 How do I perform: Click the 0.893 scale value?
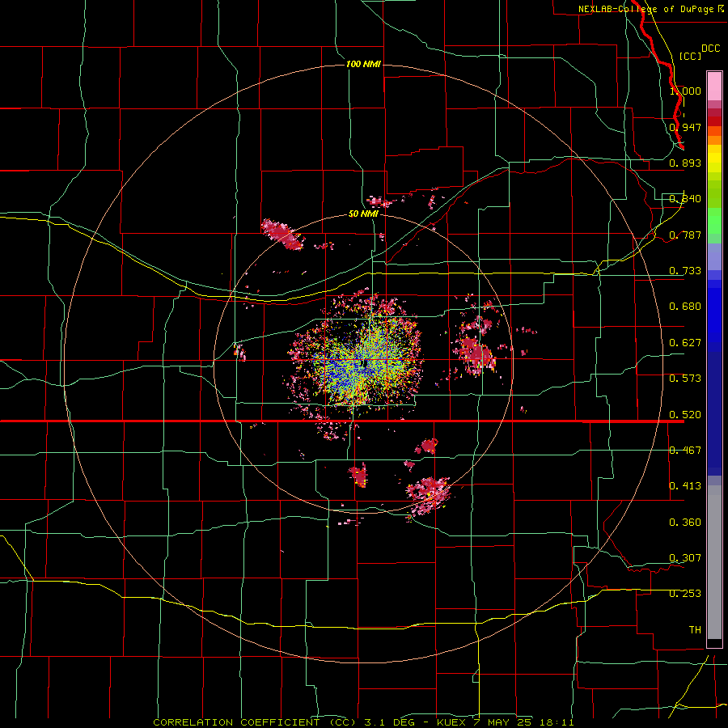pyautogui.click(x=685, y=163)
